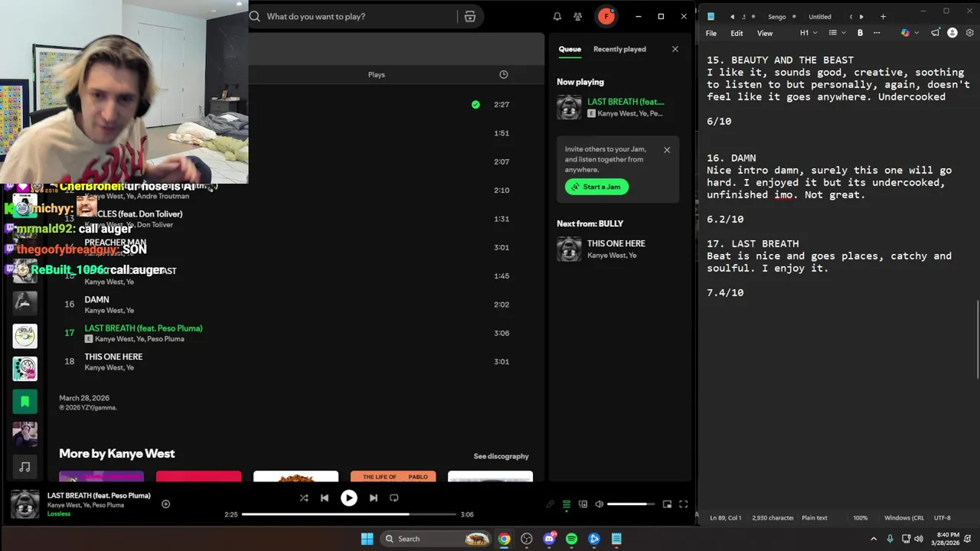Switch to the Queue tab
Viewport: 980px width, 551px height.
[x=570, y=49]
